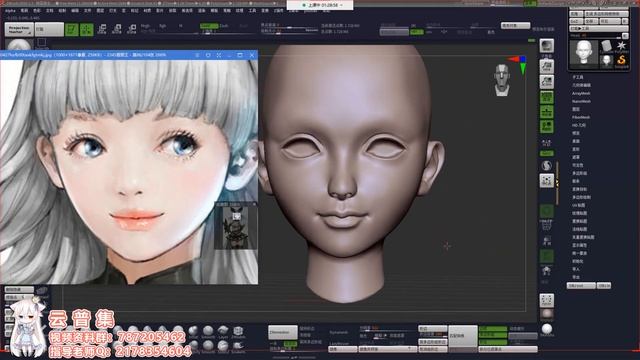Select the Scale transform icon

[x=117, y=29]
